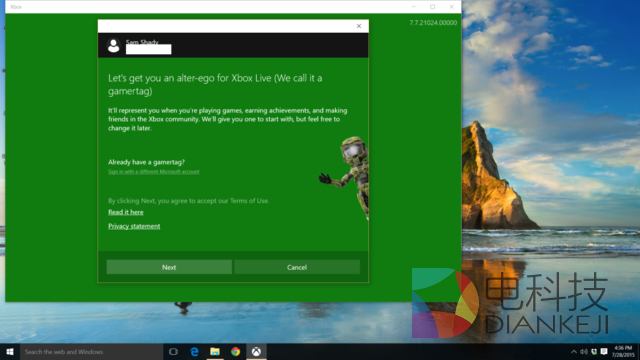Open the clock and date flyout
Viewport: 640px width, 360px height.
(x=623, y=351)
